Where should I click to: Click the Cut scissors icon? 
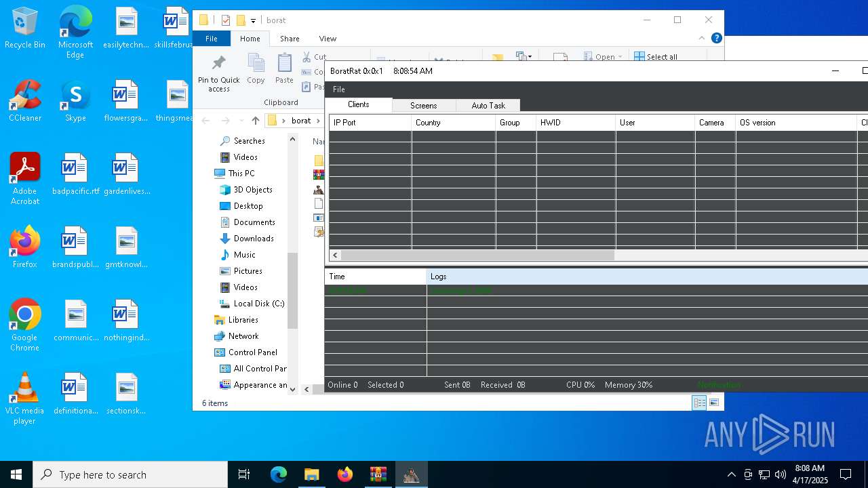coord(307,57)
